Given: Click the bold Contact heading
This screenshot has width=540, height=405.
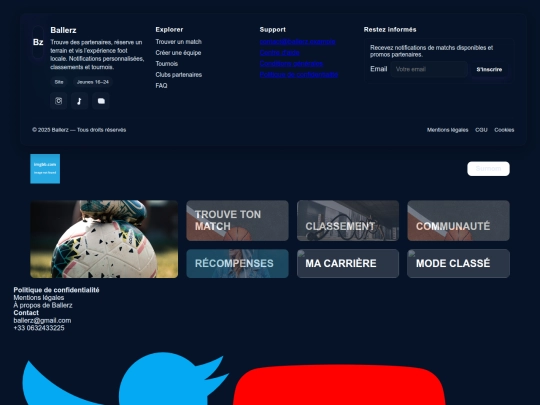Looking at the screenshot, I should [x=26, y=313].
